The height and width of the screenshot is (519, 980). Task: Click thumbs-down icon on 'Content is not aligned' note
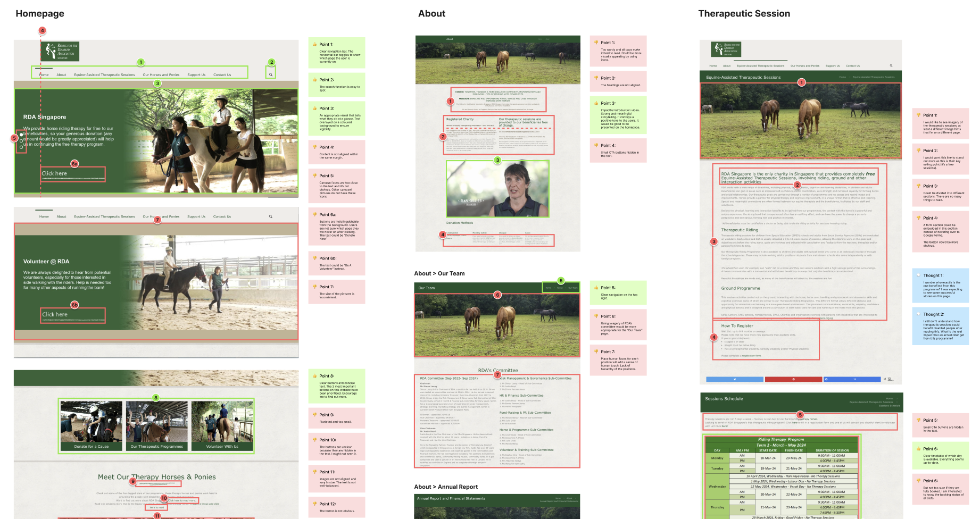tap(314, 147)
